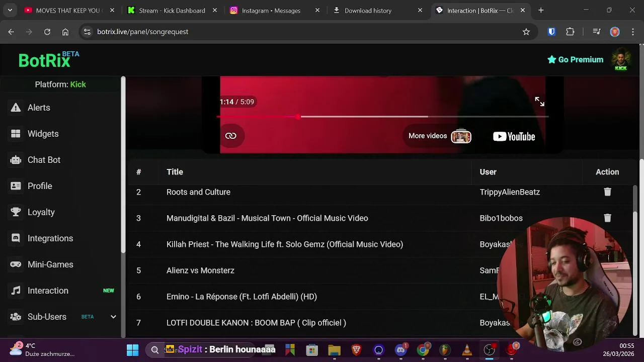The width and height of the screenshot is (644, 362).
Task: Open the YouTube logo link
Action: [x=514, y=136]
